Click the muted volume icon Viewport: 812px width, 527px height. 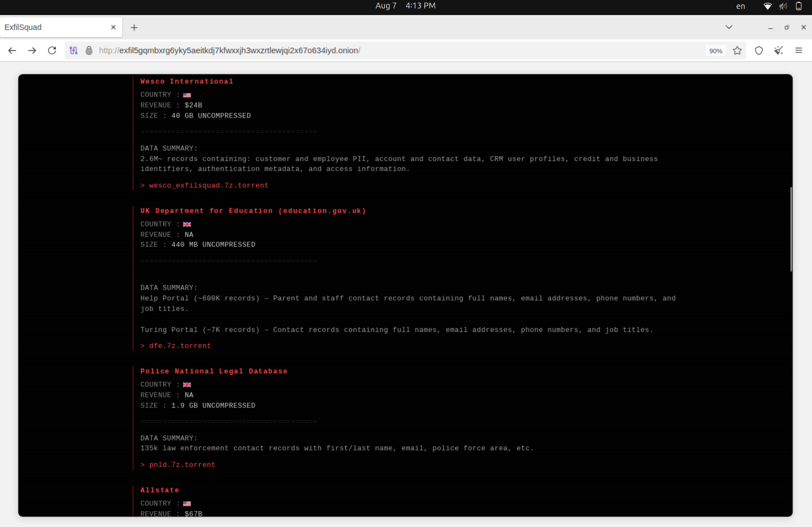click(x=783, y=6)
